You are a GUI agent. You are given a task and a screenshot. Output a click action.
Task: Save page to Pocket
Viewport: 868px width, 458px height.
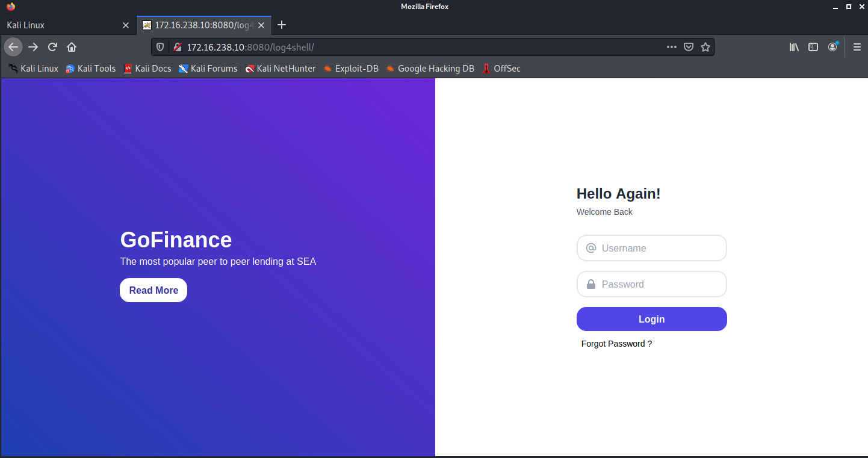(x=689, y=47)
